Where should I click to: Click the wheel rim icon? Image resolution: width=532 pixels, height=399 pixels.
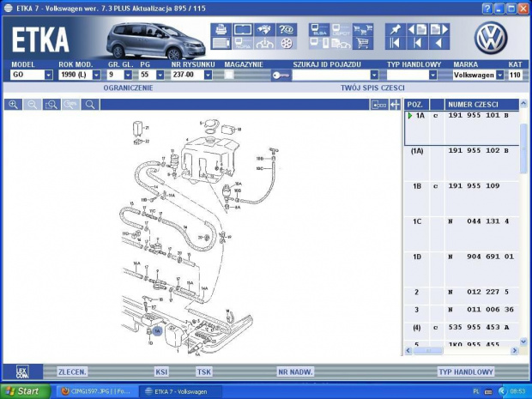click(x=287, y=44)
